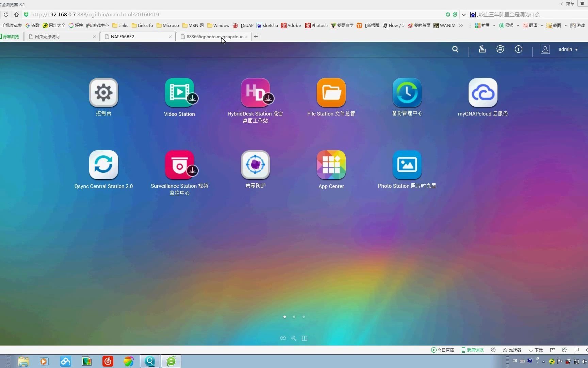Reload the page with refresh button
The width and height of the screenshot is (588, 368).
tap(6, 14)
